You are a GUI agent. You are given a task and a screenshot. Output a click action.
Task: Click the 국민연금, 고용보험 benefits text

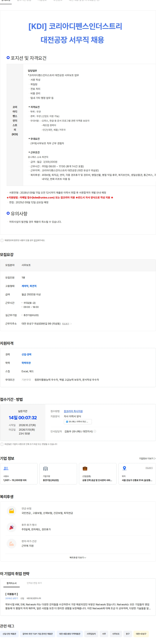tap(47, 513)
